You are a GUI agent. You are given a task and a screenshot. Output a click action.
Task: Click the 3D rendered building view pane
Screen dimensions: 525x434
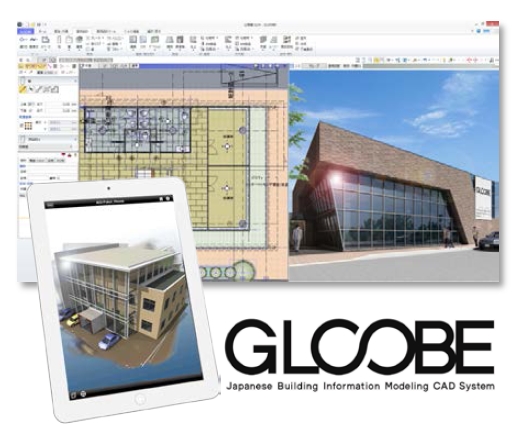[394, 175]
